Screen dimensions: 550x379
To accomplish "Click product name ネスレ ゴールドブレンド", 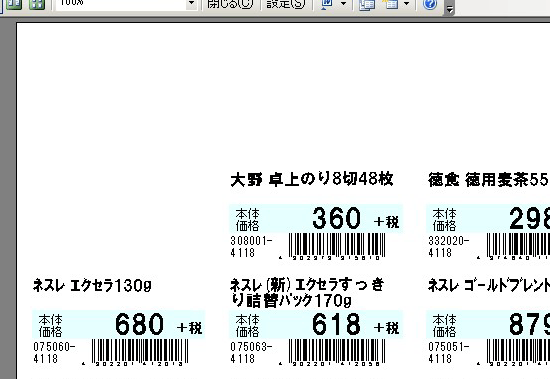I will tap(489, 286).
